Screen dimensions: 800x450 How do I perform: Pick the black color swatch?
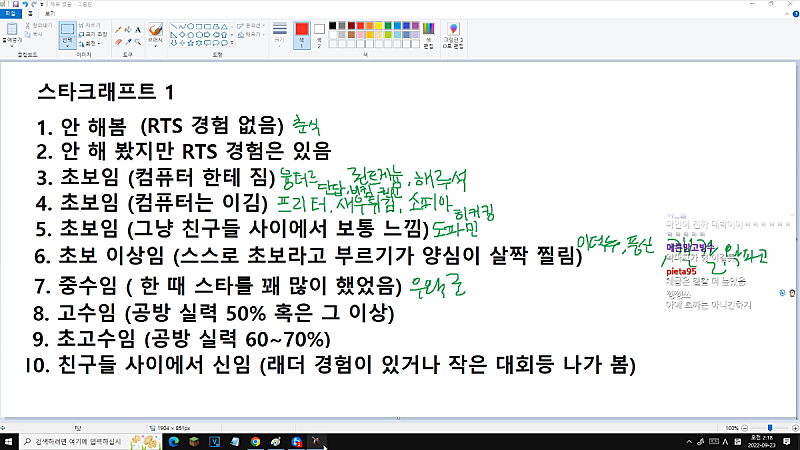(x=333, y=26)
